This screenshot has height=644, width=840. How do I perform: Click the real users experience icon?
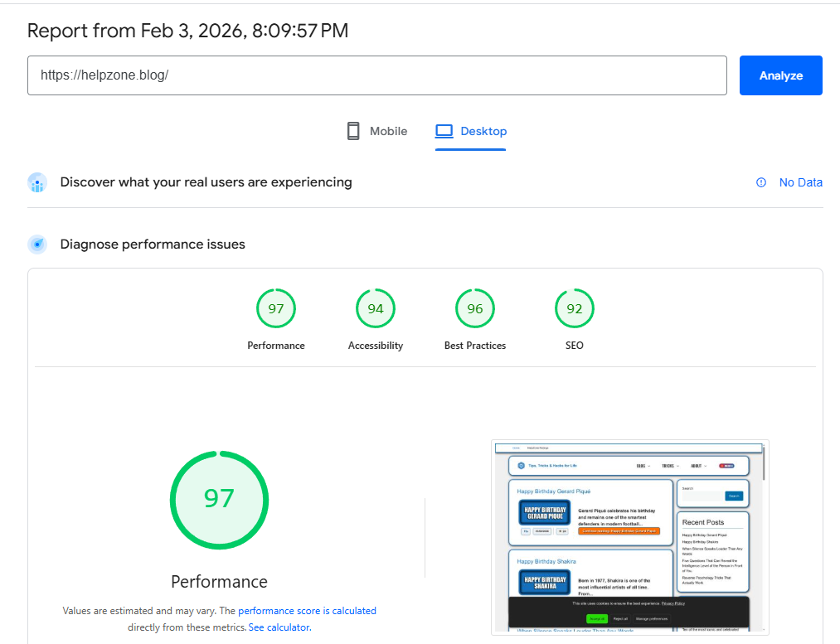[x=37, y=182]
